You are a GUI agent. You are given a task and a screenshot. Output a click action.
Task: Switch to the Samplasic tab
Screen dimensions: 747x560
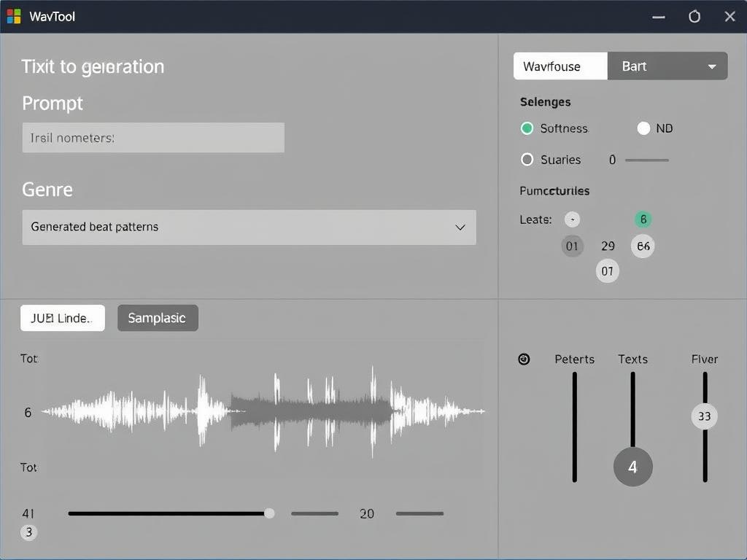pos(158,318)
